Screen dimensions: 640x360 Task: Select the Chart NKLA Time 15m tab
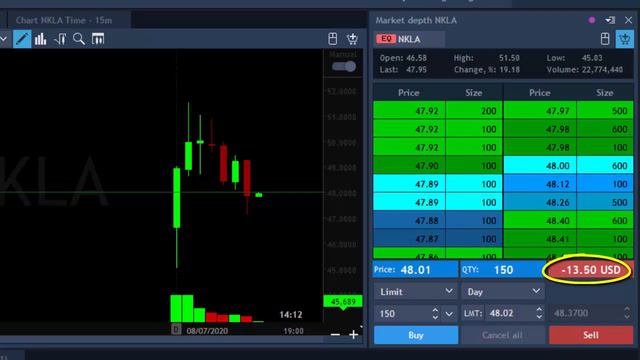point(64,20)
